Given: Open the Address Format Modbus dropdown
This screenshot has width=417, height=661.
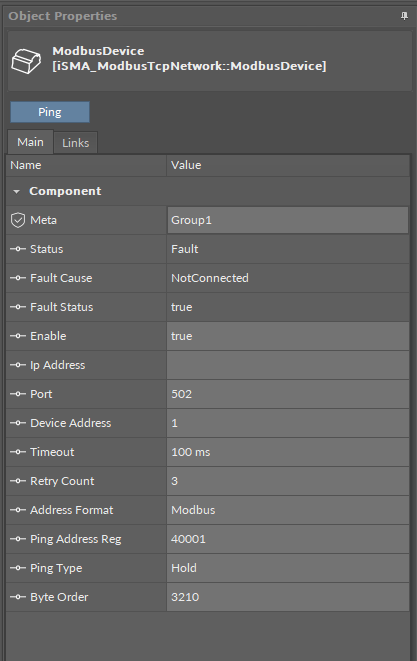Looking at the screenshot, I should [x=288, y=510].
